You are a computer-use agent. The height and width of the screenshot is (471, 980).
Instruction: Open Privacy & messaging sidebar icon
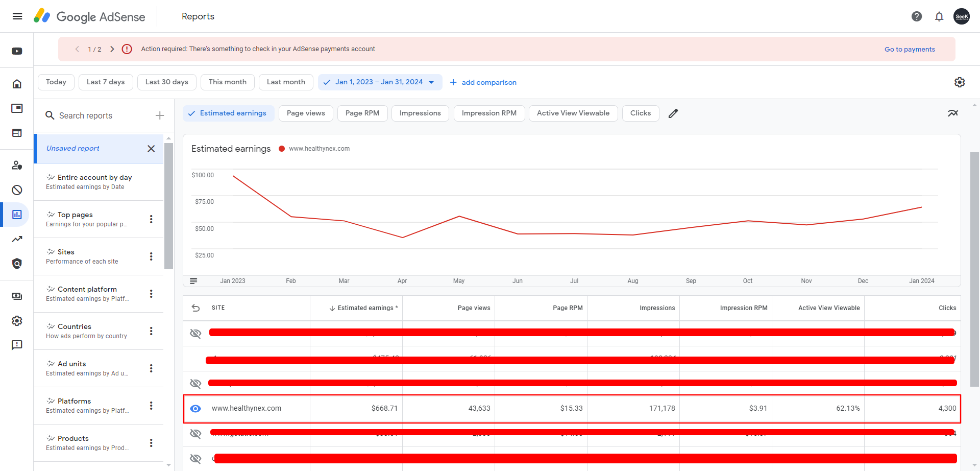[x=17, y=166]
